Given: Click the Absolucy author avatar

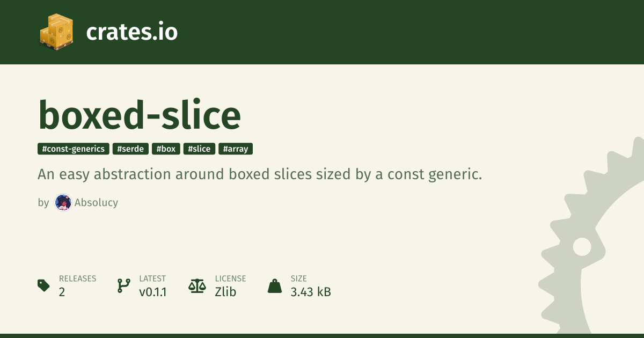Looking at the screenshot, I should (x=63, y=203).
